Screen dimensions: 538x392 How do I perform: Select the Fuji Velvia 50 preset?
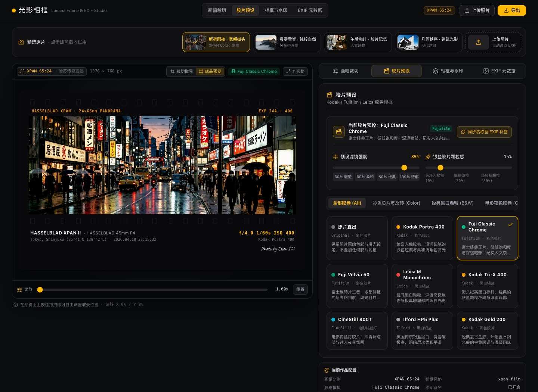(357, 286)
